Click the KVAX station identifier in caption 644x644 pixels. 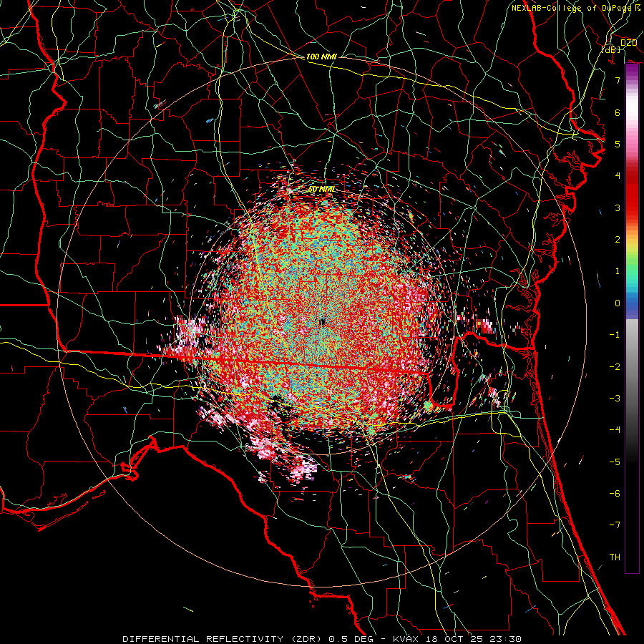406,639
